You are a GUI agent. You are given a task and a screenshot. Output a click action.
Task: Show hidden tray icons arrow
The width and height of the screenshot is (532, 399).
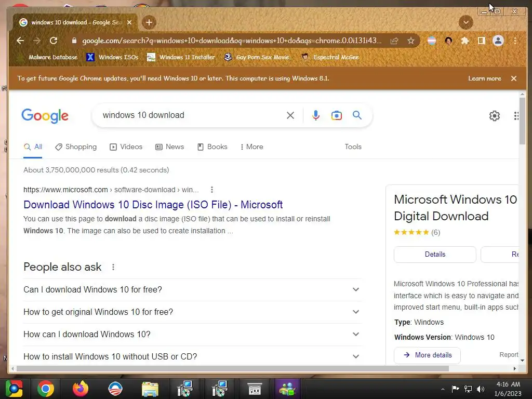443,389
